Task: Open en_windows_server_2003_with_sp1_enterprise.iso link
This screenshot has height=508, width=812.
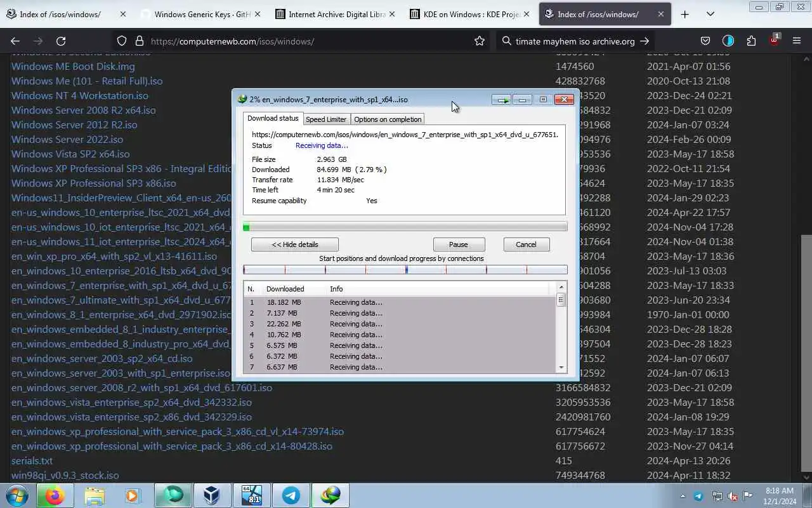Action: pyautogui.click(x=121, y=373)
